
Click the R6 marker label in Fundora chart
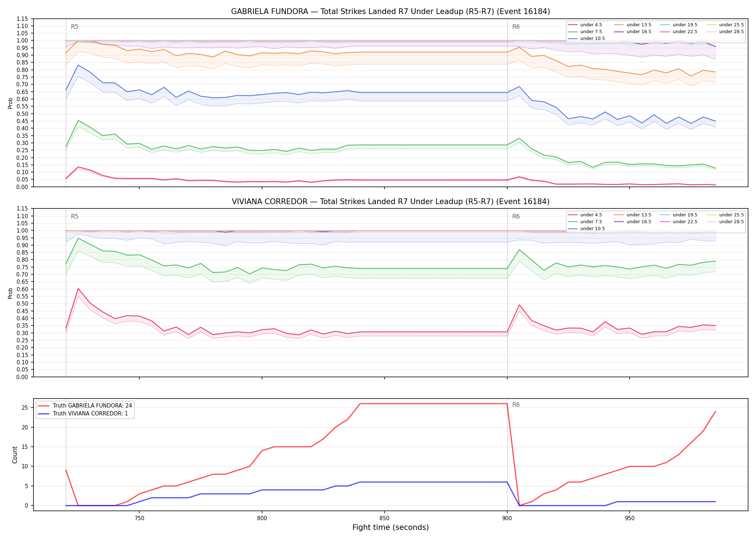click(516, 27)
